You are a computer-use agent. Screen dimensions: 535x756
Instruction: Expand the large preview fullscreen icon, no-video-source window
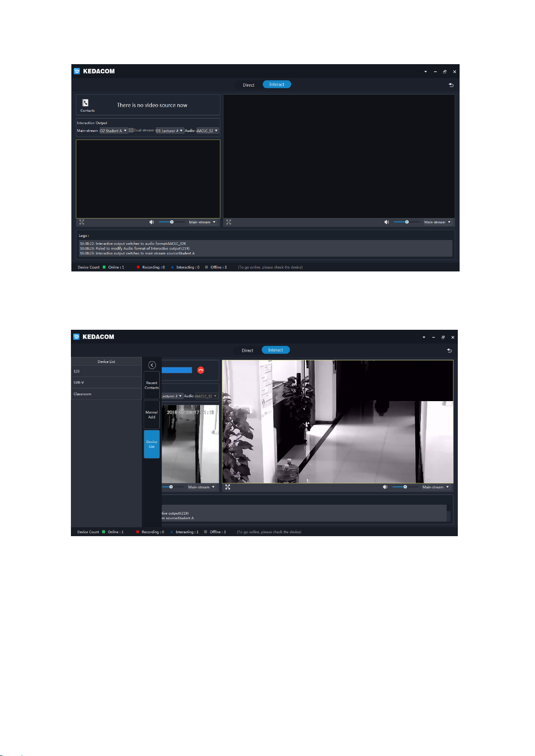[228, 222]
